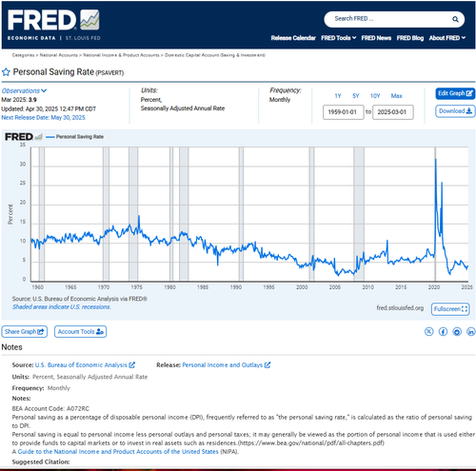The width and height of the screenshot is (476, 471).
Task: Favorite the series with the star icon
Action: tap(6, 72)
